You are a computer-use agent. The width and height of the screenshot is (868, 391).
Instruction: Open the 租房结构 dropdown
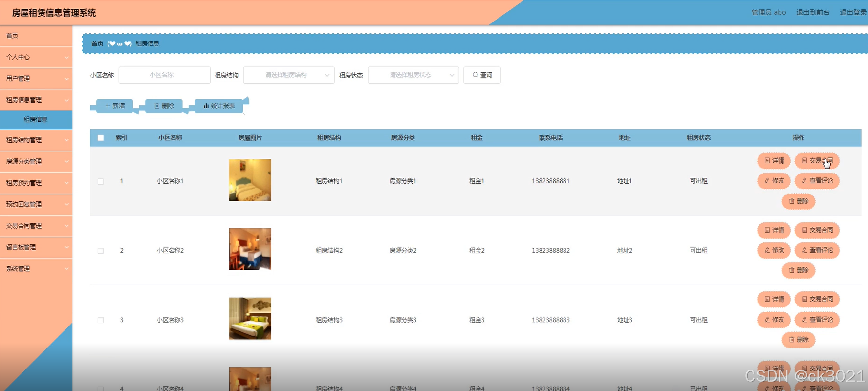click(289, 75)
